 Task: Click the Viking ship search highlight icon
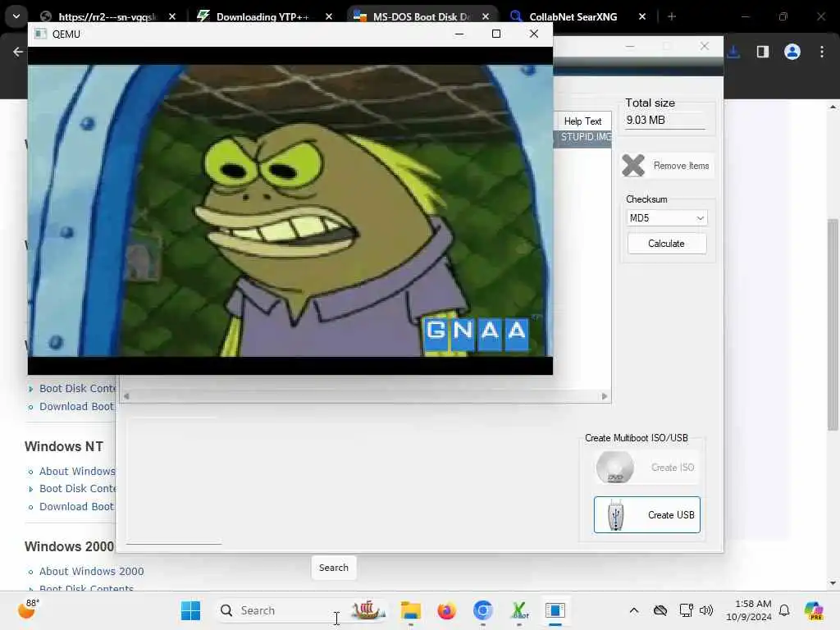[x=368, y=609]
